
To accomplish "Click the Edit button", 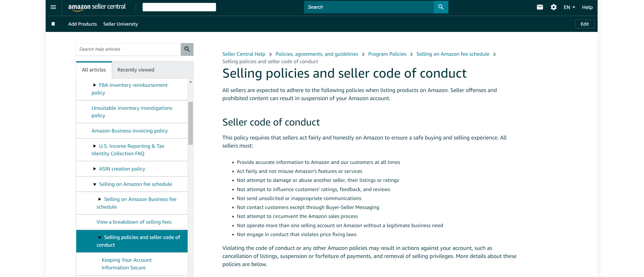I will (584, 24).
